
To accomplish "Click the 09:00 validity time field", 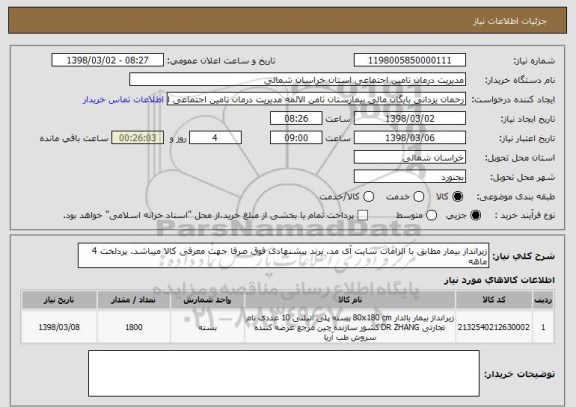I will (296, 138).
